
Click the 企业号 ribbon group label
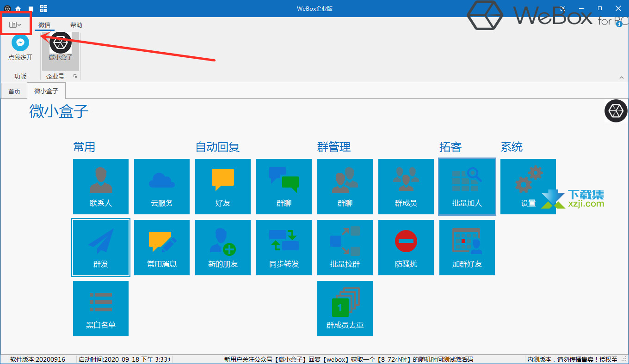pyautogui.click(x=55, y=76)
